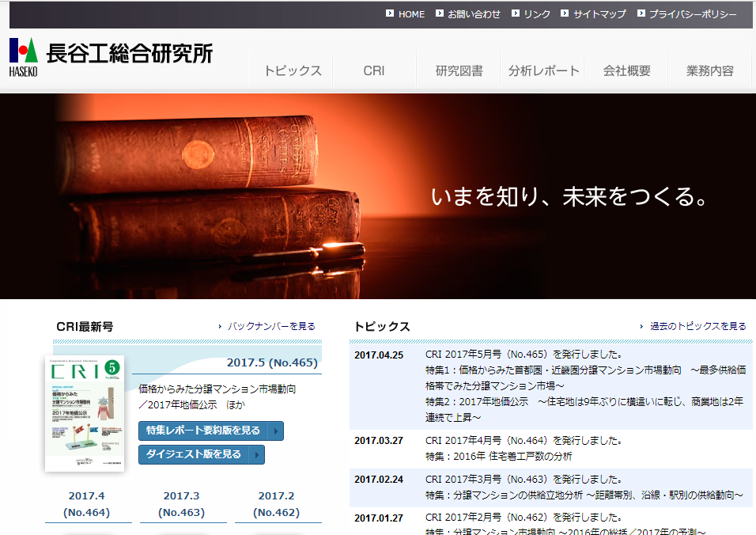Click the arrow icon beside HOME

390,13
